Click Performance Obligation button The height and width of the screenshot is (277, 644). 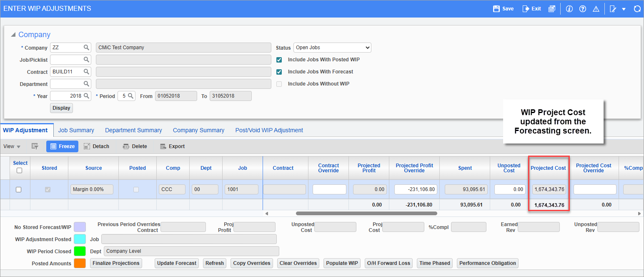click(488, 263)
